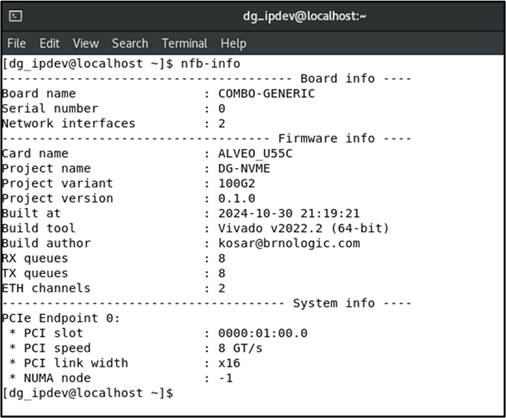This screenshot has height=418, width=506.
Task: Open the Terminal menu
Action: 184,43
